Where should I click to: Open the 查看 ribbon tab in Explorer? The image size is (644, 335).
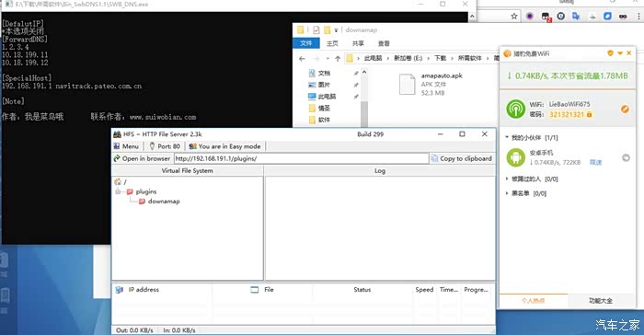click(x=384, y=43)
